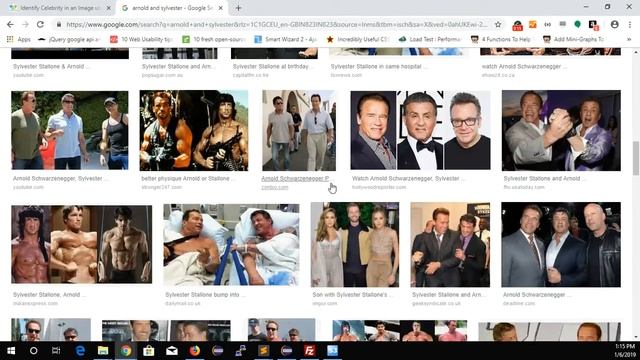Image resolution: width=640 pixels, height=360 pixels.
Task: Open the Chrome profile avatar icon
Action: tap(614, 24)
